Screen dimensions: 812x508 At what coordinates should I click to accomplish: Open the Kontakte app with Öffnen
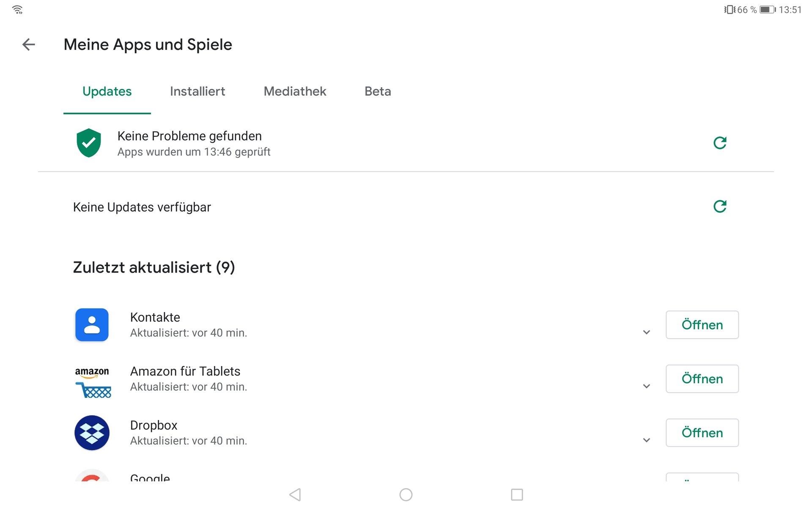point(702,325)
